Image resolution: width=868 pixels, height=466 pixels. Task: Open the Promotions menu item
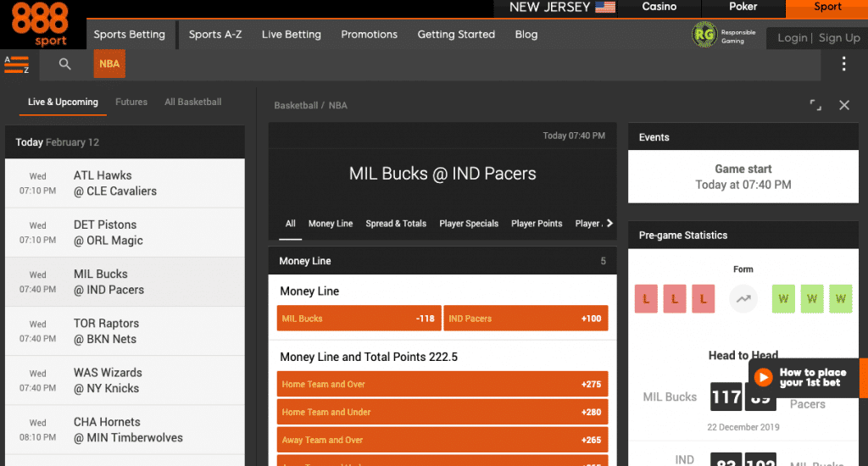click(369, 35)
